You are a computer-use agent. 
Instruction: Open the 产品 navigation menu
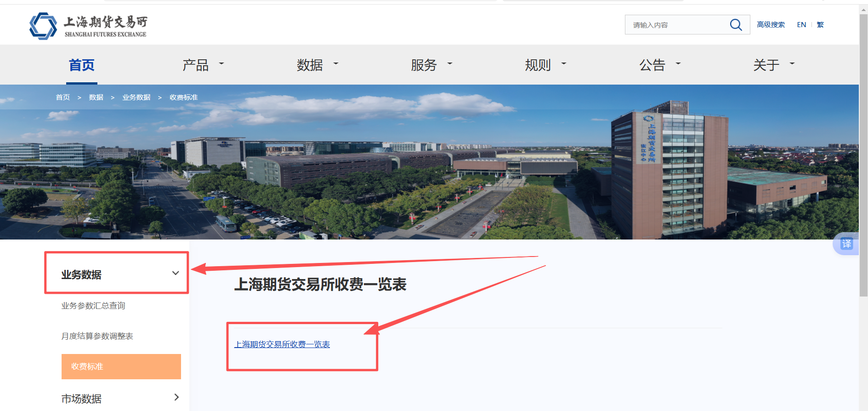195,65
